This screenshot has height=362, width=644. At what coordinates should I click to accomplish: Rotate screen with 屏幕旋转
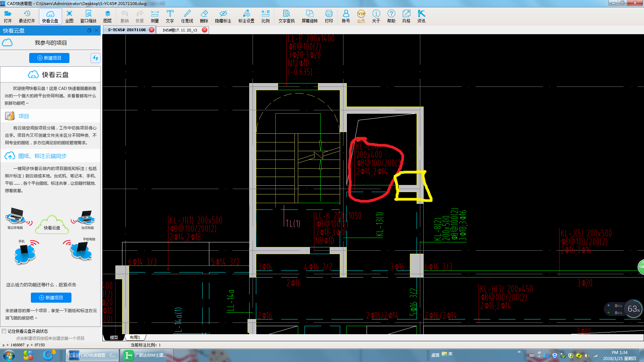pyautogui.click(x=310, y=16)
